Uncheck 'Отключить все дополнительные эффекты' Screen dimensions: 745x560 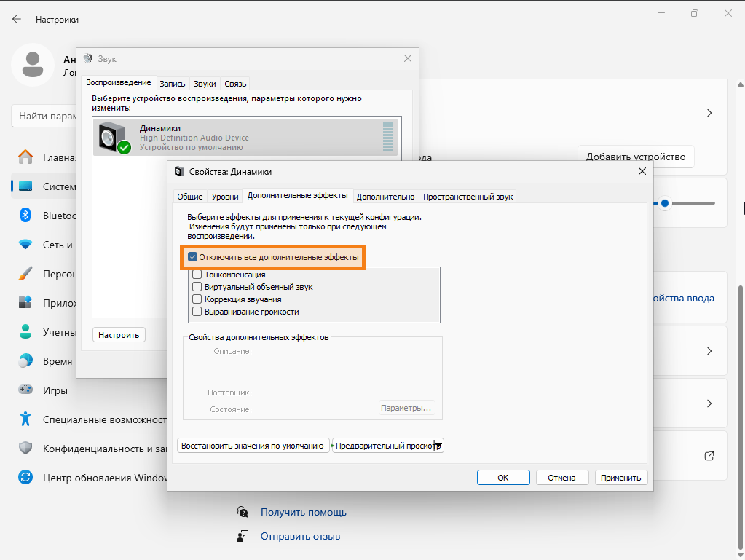[x=193, y=257]
